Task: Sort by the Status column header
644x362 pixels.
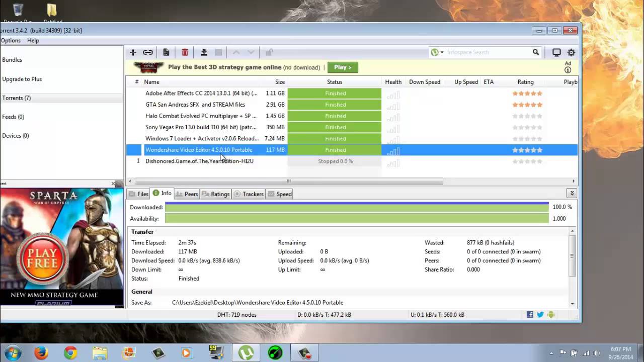Action: (335, 82)
